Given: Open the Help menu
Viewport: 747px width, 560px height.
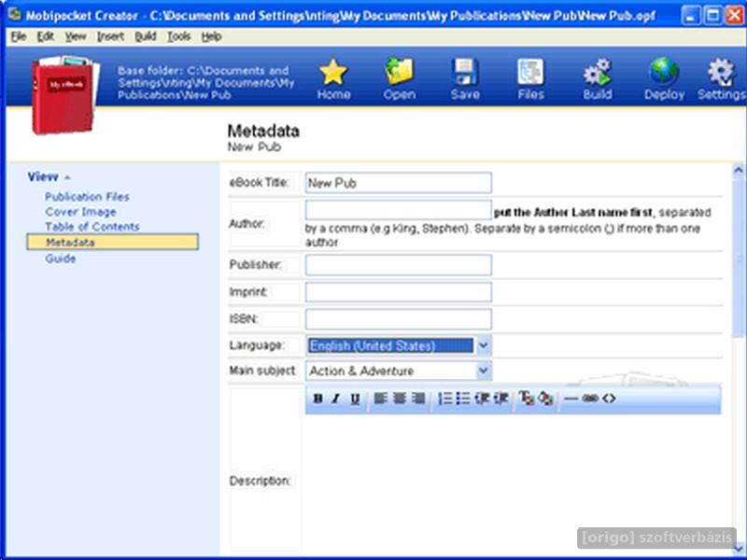Looking at the screenshot, I should [x=211, y=36].
